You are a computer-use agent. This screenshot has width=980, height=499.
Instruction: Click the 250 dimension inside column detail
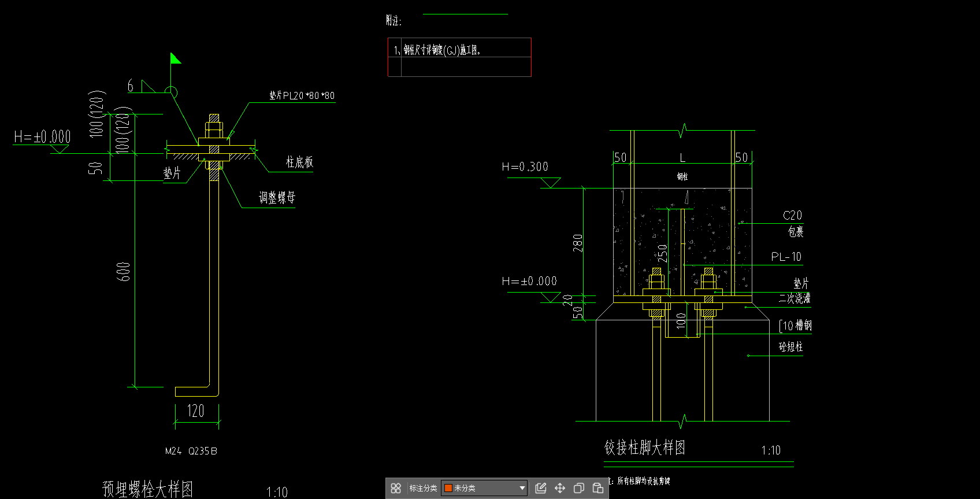point(662,253)
